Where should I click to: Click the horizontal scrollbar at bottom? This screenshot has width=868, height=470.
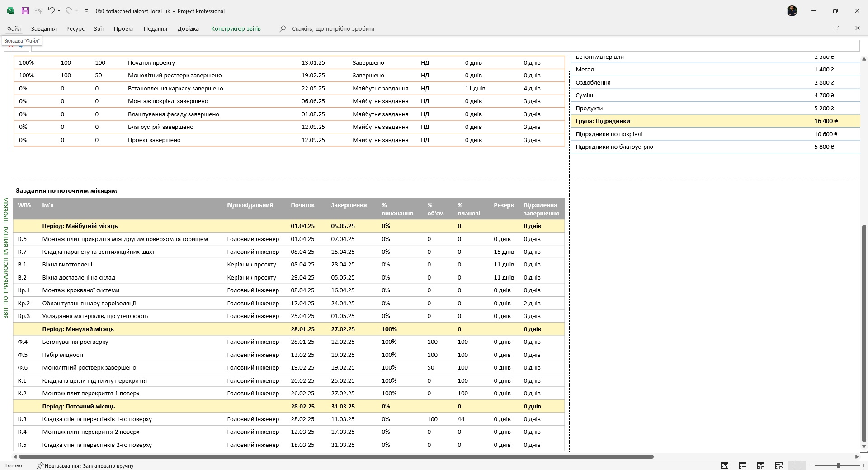pyautogui.click(x=336, y=456)
